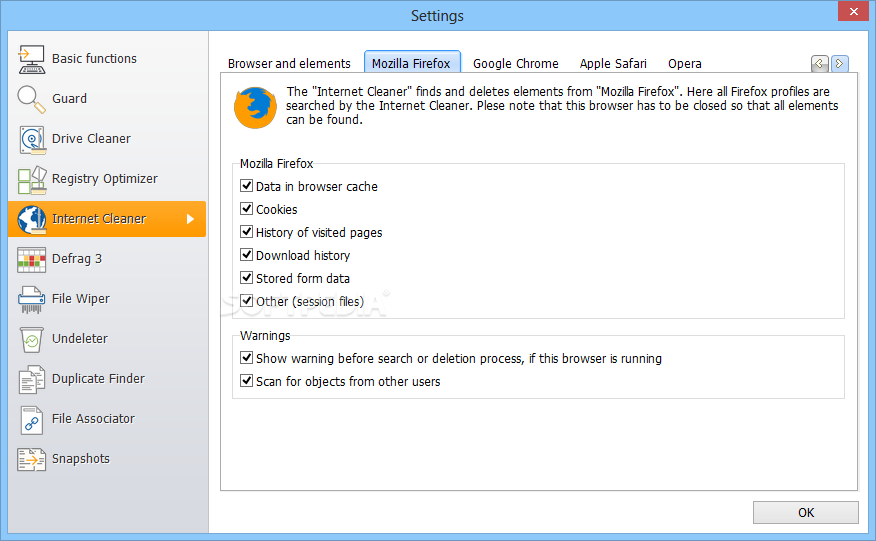Click the Drive Cleaner disk icon

click(31, 139)
